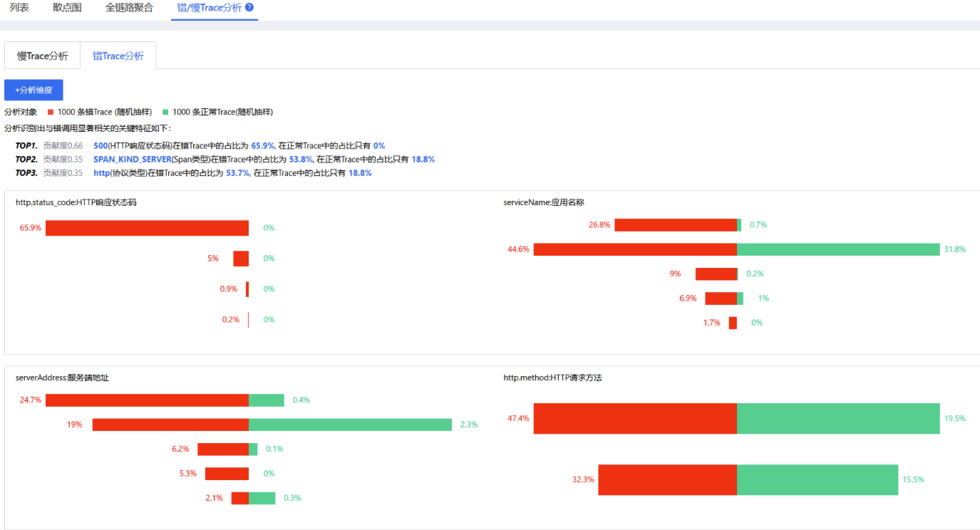Click the 47.4% red bar in http.method chart
The width and height of the screenshot is (980, 530).
point(635,418)
